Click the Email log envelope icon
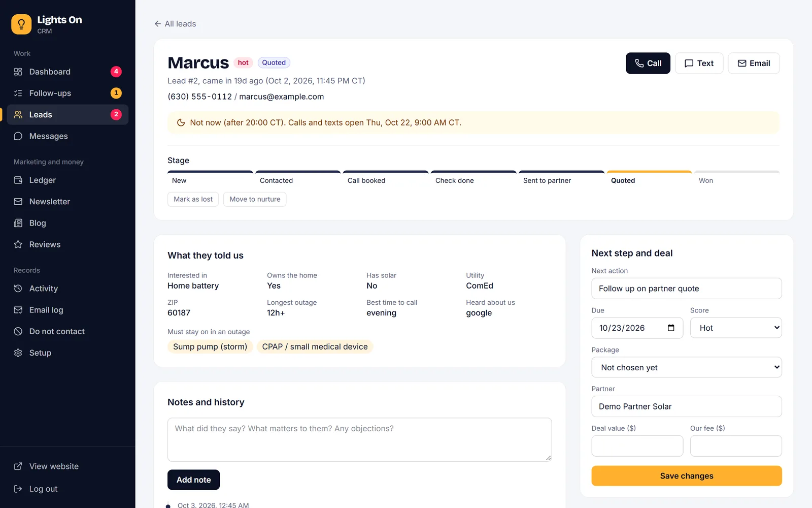Screen dimensions: 812x508 pos(18,310)
